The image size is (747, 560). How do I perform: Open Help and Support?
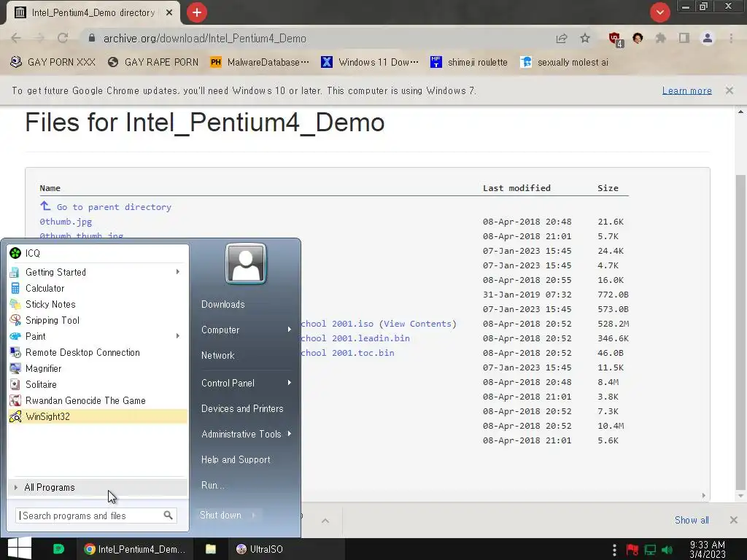[x=236, y=459]
